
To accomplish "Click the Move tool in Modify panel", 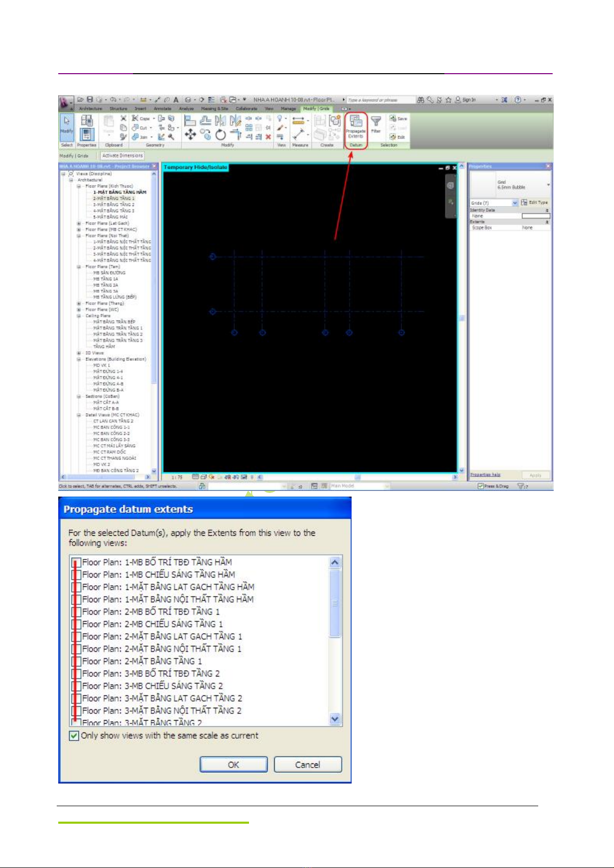I will [190, 135].
